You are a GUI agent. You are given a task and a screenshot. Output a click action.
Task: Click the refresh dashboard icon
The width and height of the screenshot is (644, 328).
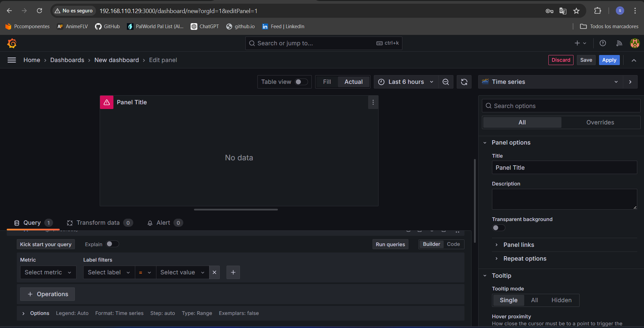click(x=464, y=82)
